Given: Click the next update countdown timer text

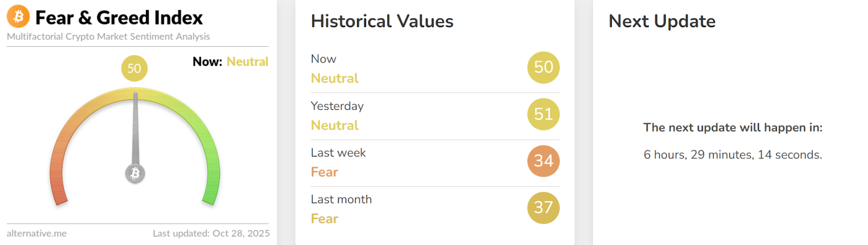Looking at the screenshot, I should tap(732, 155).
